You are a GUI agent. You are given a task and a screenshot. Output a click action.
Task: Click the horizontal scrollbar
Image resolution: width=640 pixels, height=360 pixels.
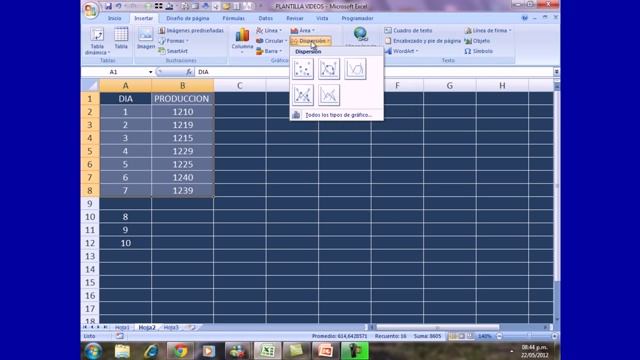click(437, 327)
